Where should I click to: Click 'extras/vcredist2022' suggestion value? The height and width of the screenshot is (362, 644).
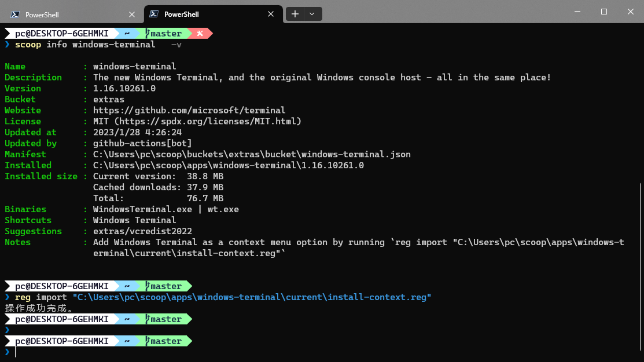tap(142, 231)
